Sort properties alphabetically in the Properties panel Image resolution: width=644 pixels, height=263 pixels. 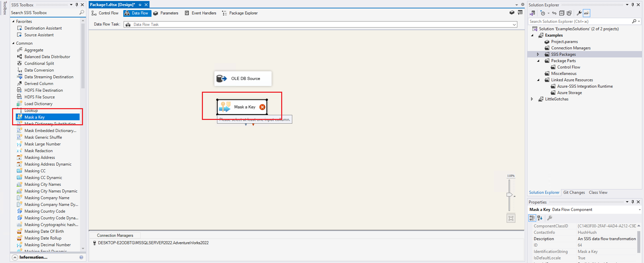coord(540,218)
